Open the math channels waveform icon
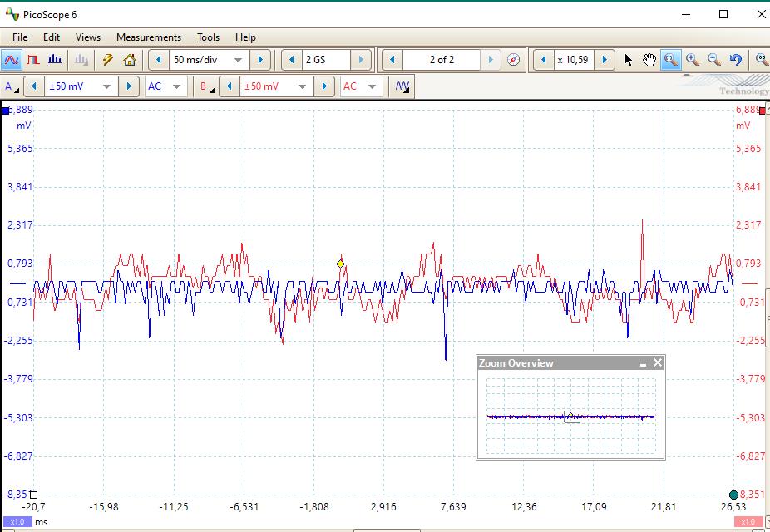Screen dimensions: 770x532 [x=402, y=86]
